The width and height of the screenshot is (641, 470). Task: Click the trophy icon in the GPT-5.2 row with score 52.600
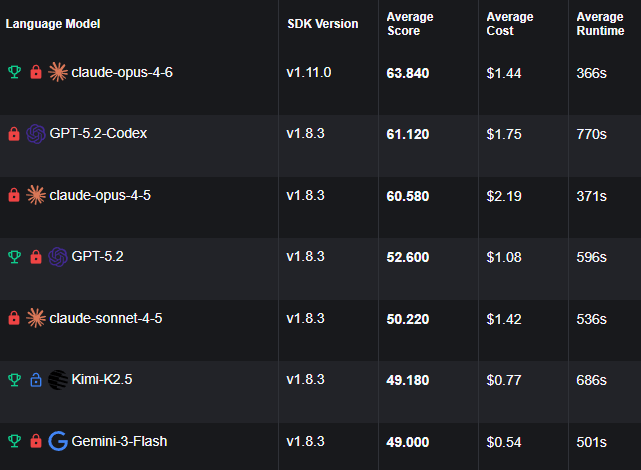pos(14,257)
